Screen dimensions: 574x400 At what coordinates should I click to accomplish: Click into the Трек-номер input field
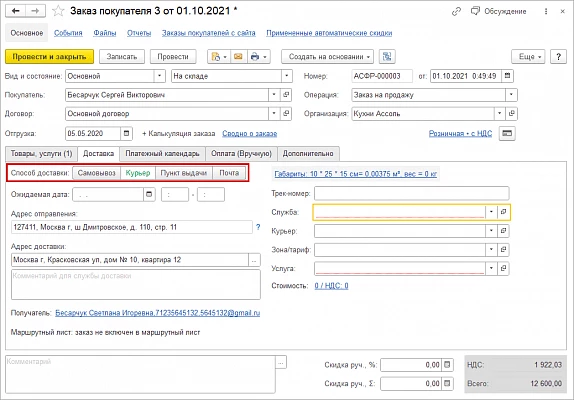pos(411,193)
